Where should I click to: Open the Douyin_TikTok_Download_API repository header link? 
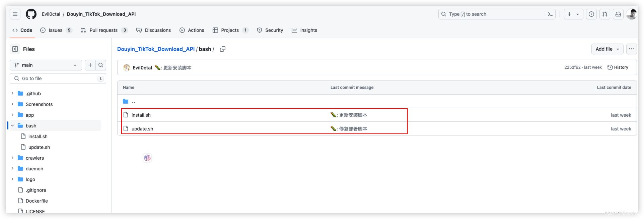(101, 14)
